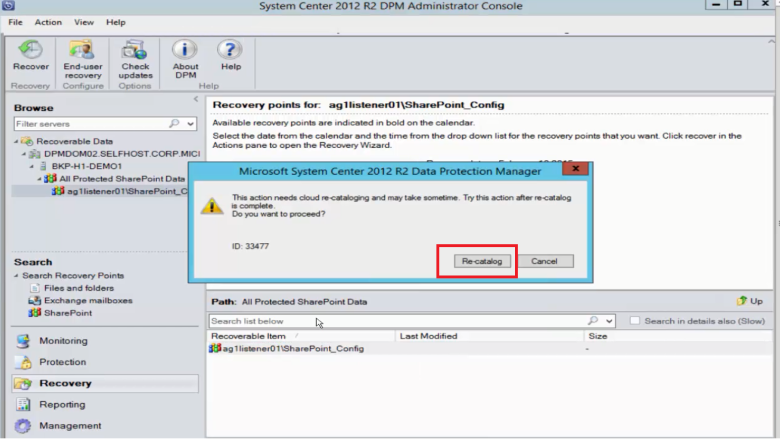Open the File menu
Viewport: 780px width, 439px height.
click(x=15, y=22)
